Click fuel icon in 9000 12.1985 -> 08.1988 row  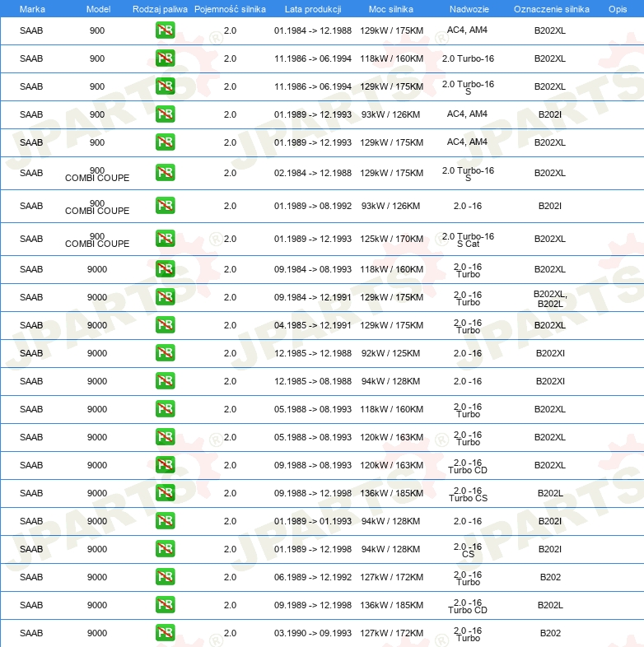tap(166, 381)
